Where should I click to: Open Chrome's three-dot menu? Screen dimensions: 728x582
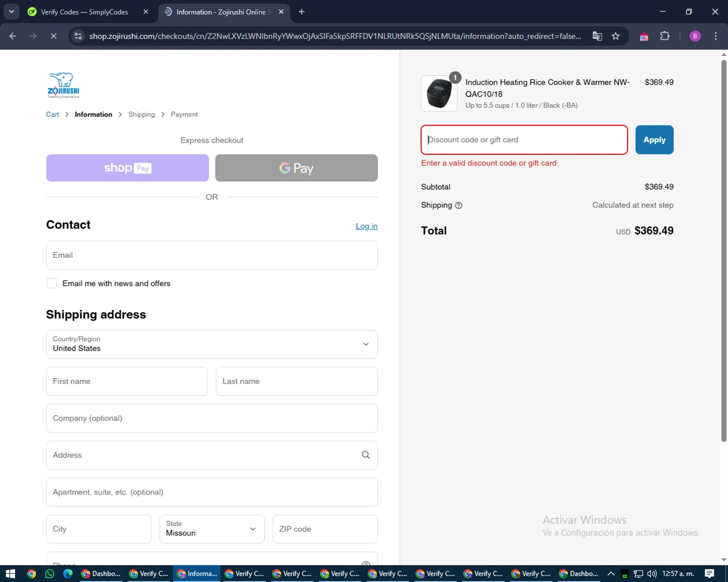715,36
